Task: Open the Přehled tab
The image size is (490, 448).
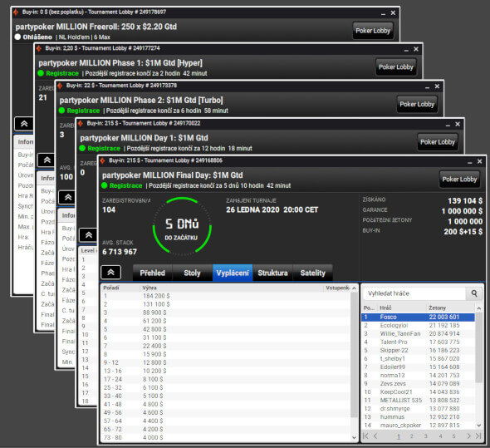Action: (x=152, y=273)
